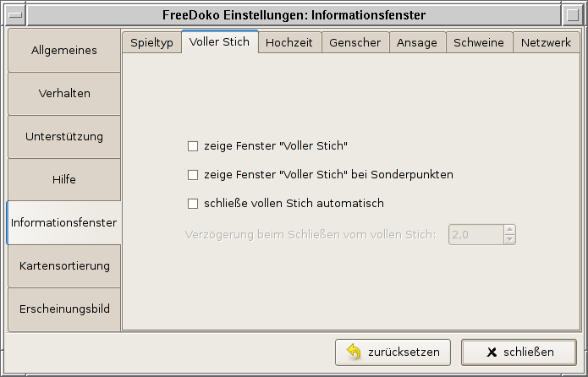Image resolution: width=588 pixels, height=377 pixels.
Task: Click the window menu icon in title bar
Action: click(x=14, y=14)
